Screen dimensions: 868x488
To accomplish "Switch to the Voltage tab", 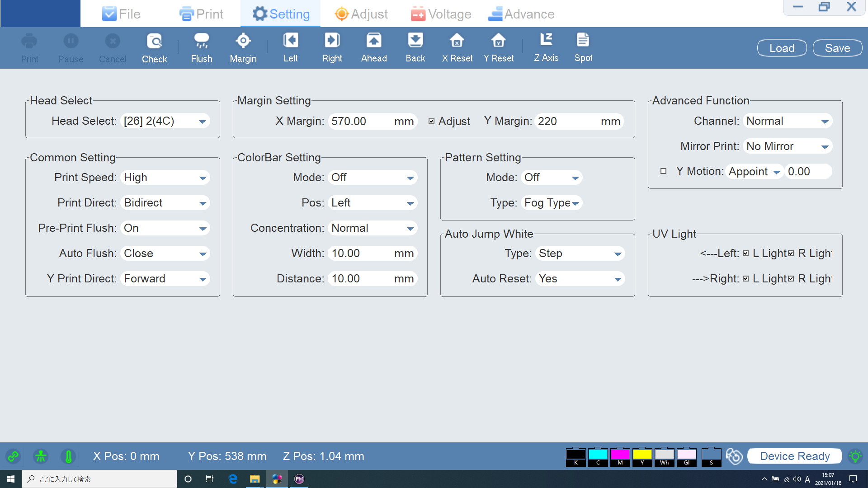I will 441,14.
